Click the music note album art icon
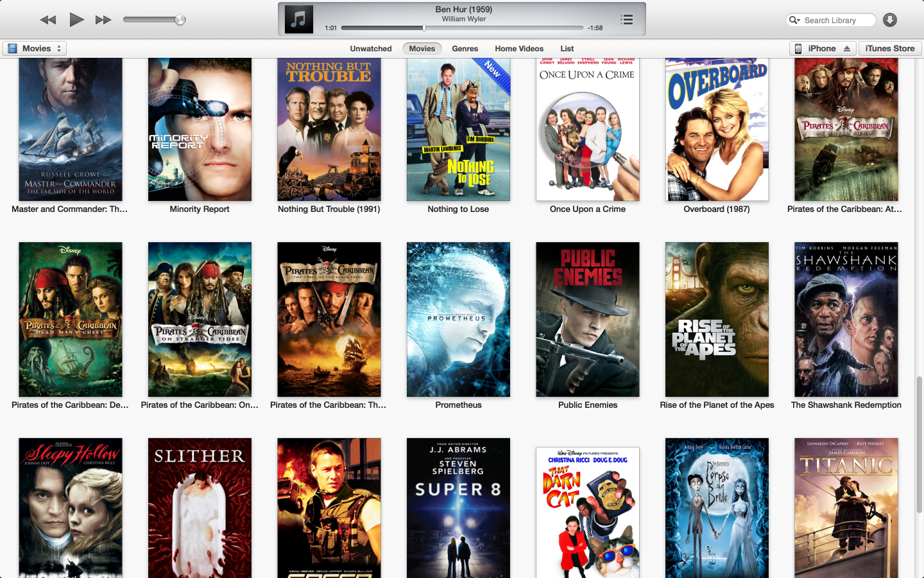924x578 pixels. point(298,19)
